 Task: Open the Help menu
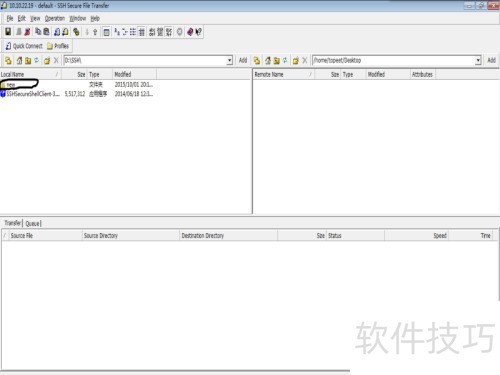click(95, 18)
